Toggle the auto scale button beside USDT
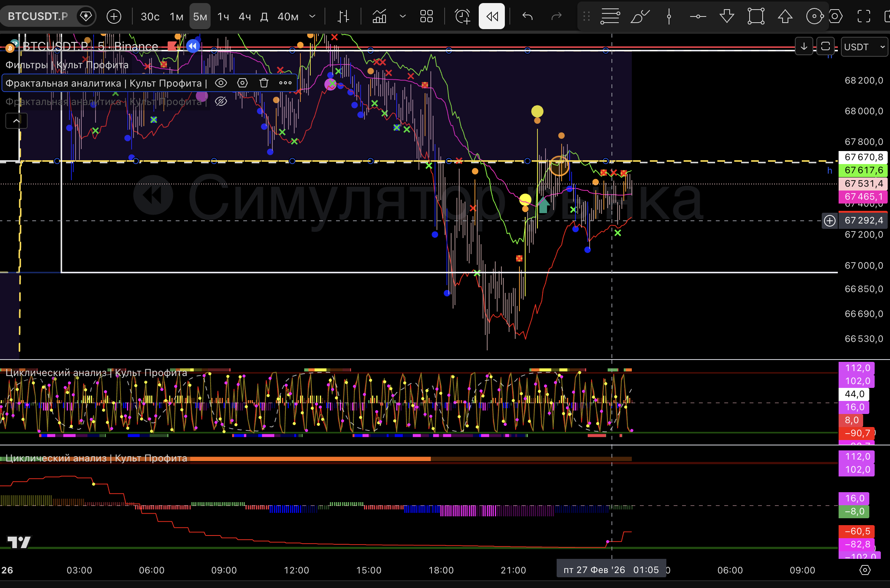Image resolution: width=890 pixels, height=588 pixels. click(826, 47)
